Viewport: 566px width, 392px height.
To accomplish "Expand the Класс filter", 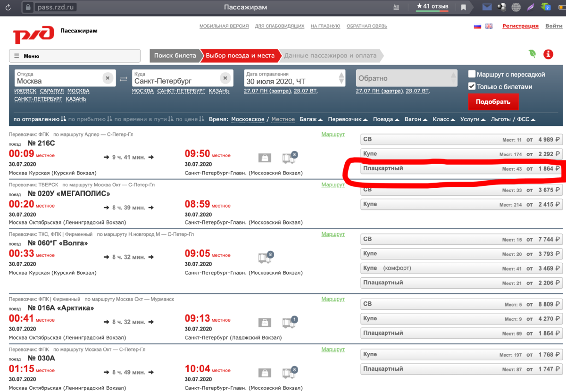I will 444,119.
